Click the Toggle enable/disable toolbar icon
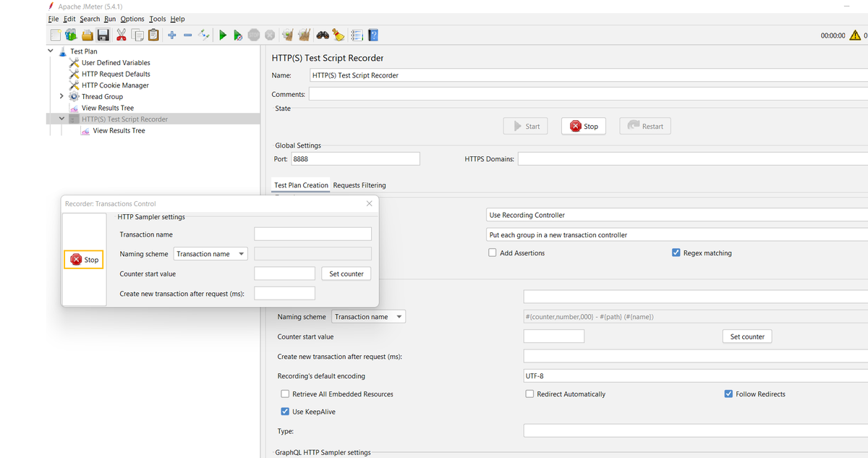This screenshot has height=458, width=868. coord(204,35)
